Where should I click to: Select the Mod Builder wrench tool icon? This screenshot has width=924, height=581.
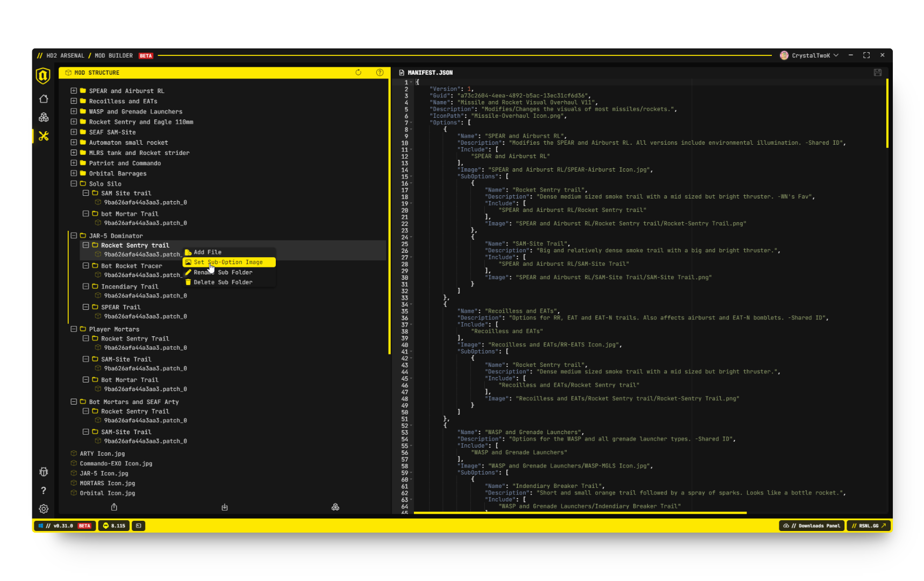point(44,136)
